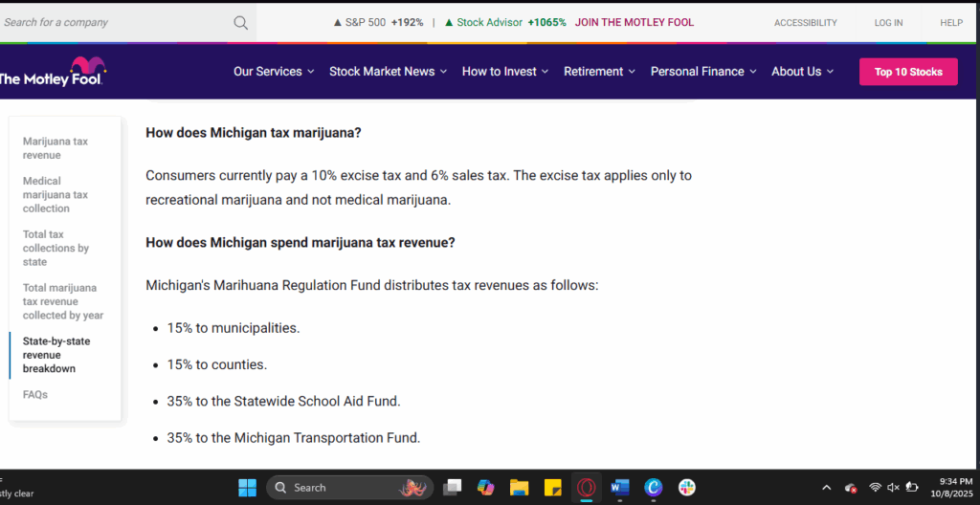Expand the About Us menu
This screenshot has width=980, height=505.
point(803,72)
